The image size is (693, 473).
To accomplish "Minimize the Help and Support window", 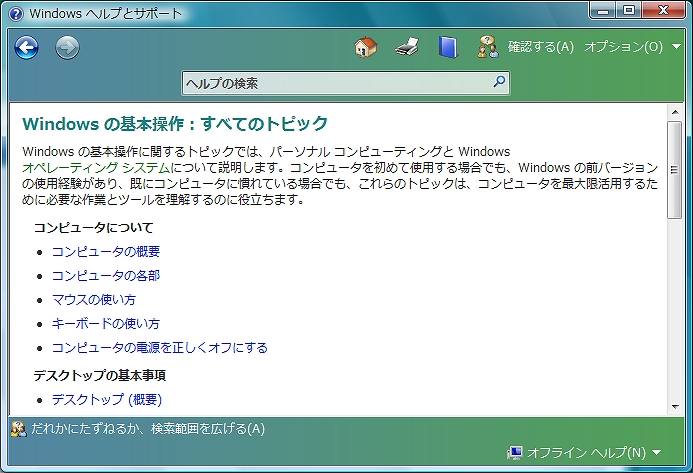I will (x=603, y=10).
